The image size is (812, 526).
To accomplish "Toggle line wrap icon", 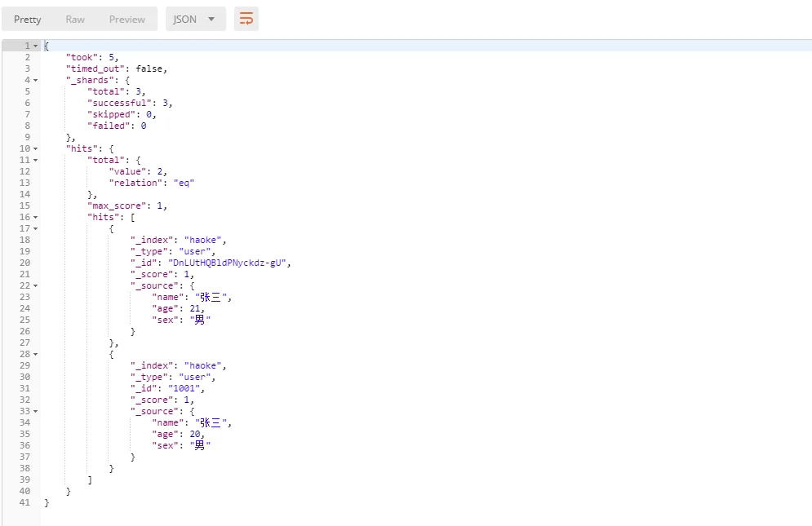I will tap(246, 19).
